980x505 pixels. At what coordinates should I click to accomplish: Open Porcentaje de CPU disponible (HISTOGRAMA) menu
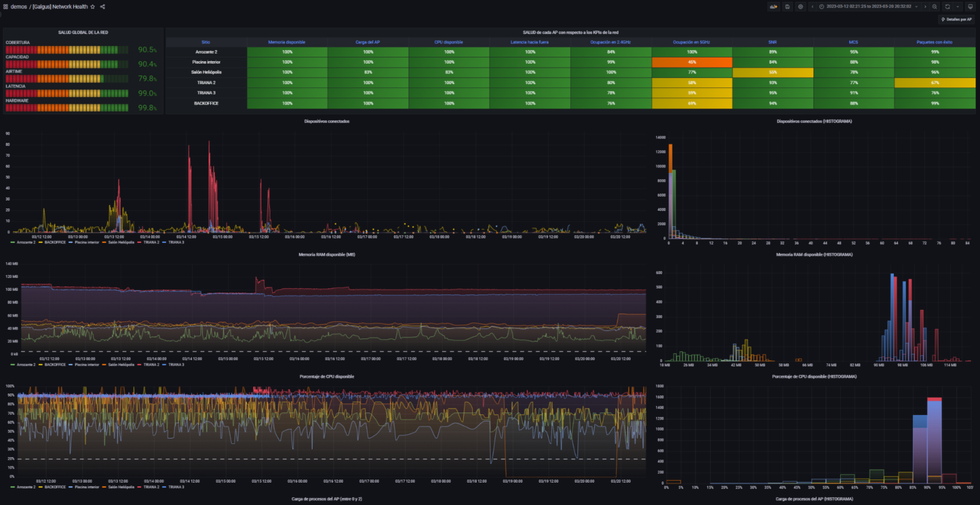click(814, 376)
